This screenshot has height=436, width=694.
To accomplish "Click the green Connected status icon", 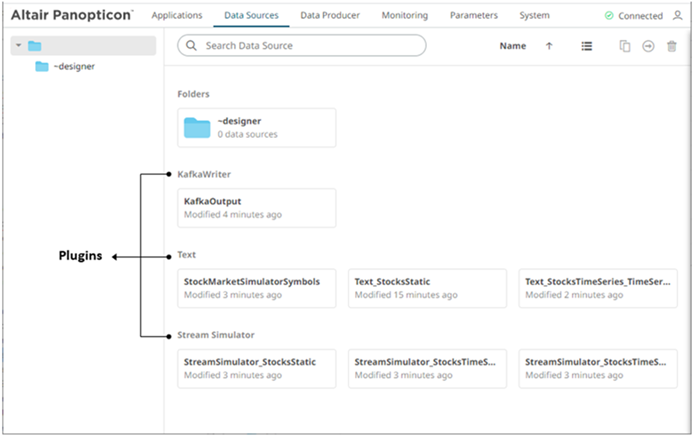I will (610, 16).
